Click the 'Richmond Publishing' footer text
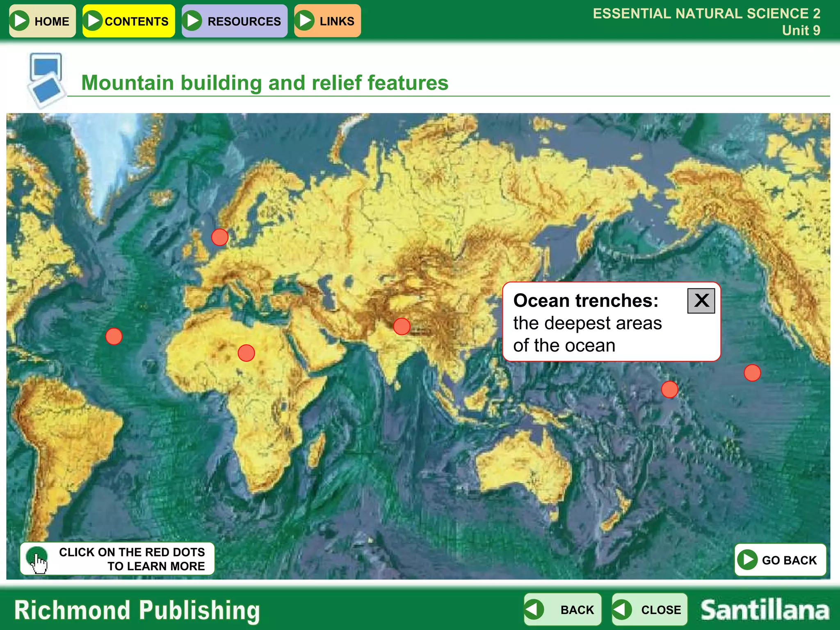This screenshot has height=630, width=840. click(x=137, y=611)
